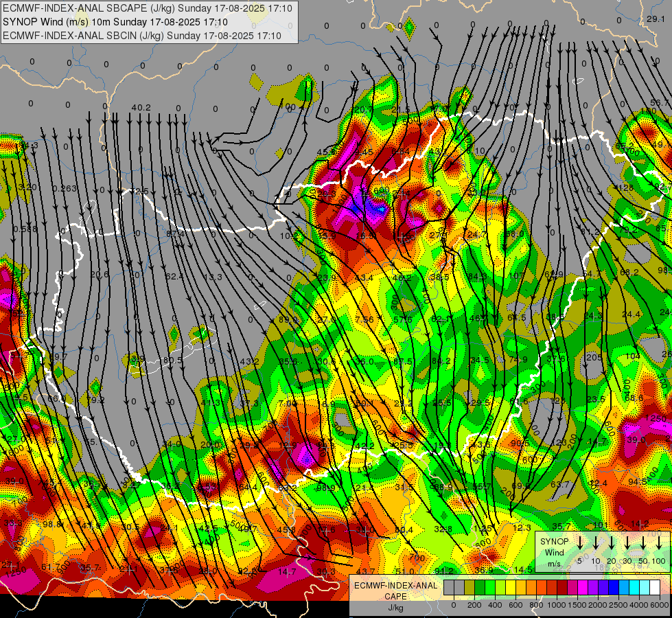Screen dimensions: 672x618
Task: Click the map value '36.0'
Action: tap(365, 362)
